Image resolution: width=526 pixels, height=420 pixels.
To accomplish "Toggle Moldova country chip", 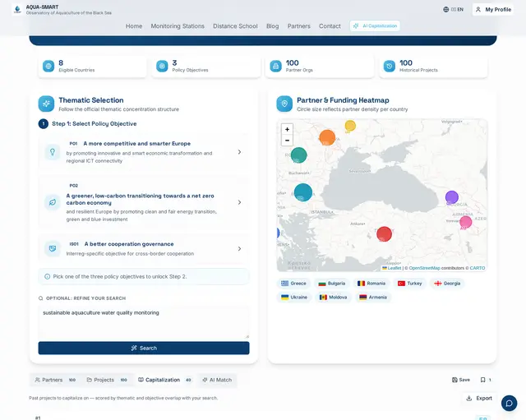I will coord(333,298).
